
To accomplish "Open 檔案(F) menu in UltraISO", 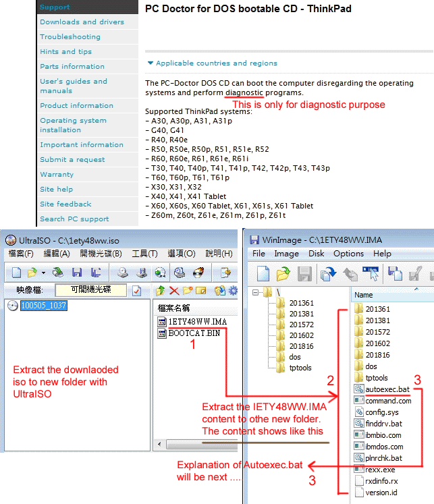I will point(21,254).
